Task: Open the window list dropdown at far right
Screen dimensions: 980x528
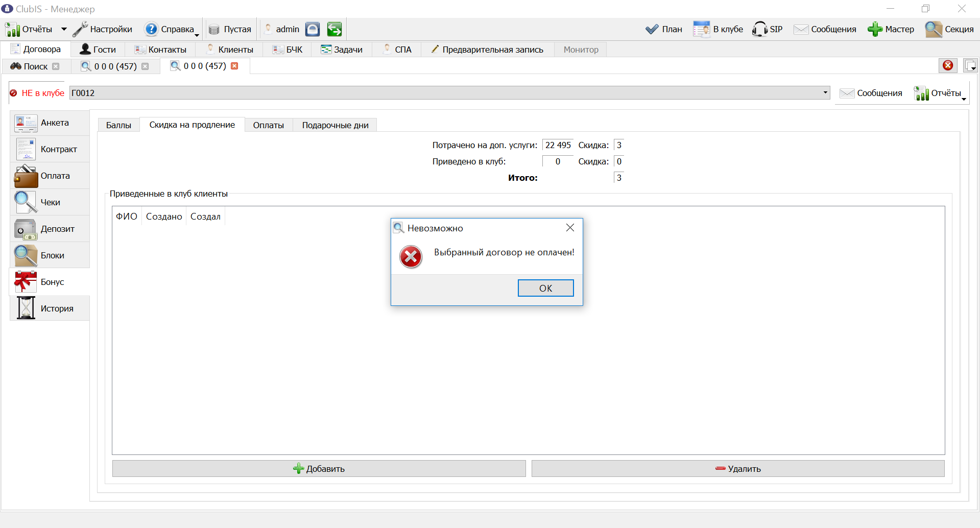Action: pyautogui.click(x=970, y=65)
